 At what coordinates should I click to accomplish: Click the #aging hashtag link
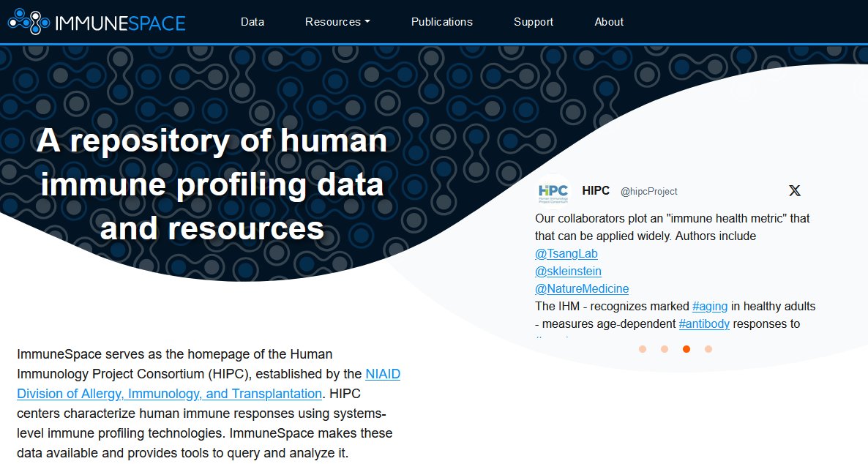pos(710,307)
